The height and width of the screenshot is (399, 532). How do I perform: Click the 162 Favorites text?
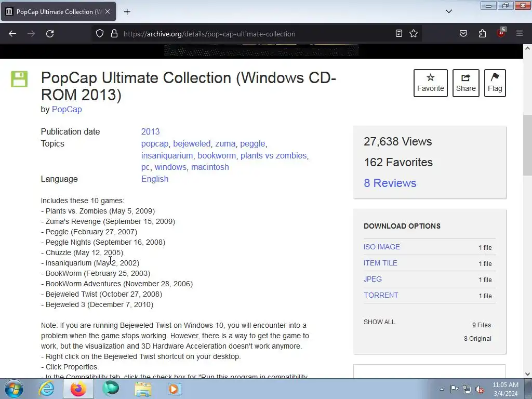click(x=398, y=162)
